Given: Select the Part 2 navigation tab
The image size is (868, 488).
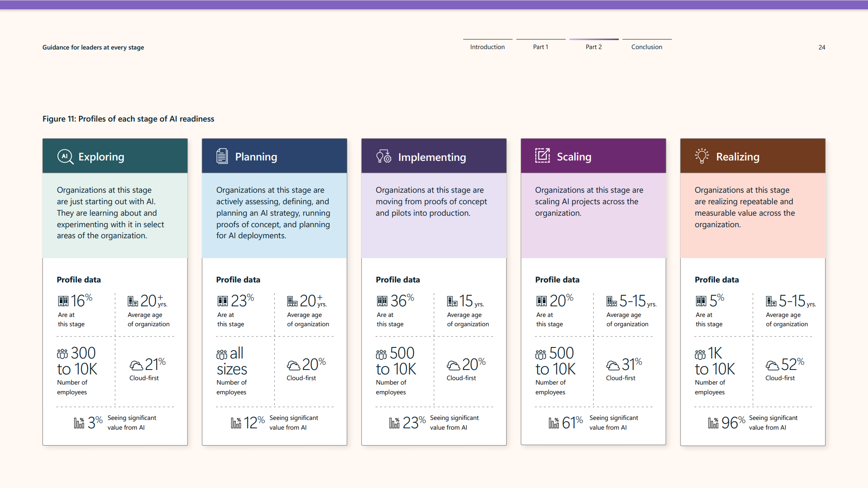Looking at the screenshot, I should coord(593,47).
